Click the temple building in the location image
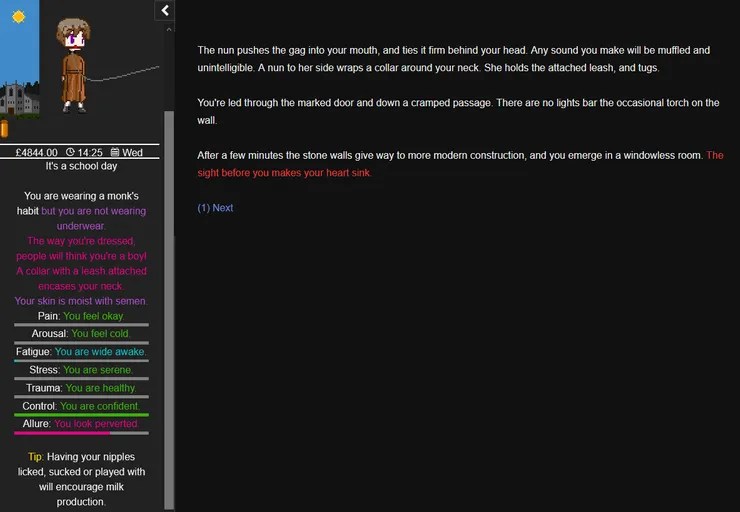Viewport: 740px width, 512px height. [x=20, y=99]
